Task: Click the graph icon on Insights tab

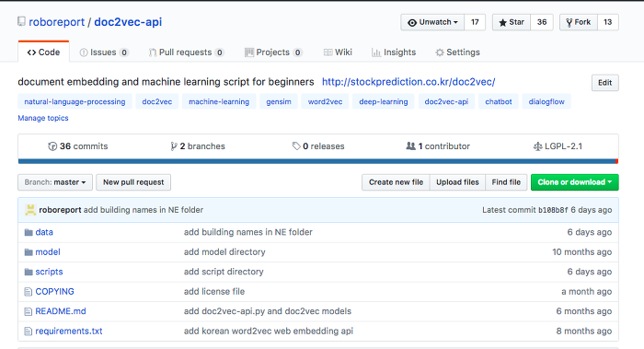Action: [375, 52]
